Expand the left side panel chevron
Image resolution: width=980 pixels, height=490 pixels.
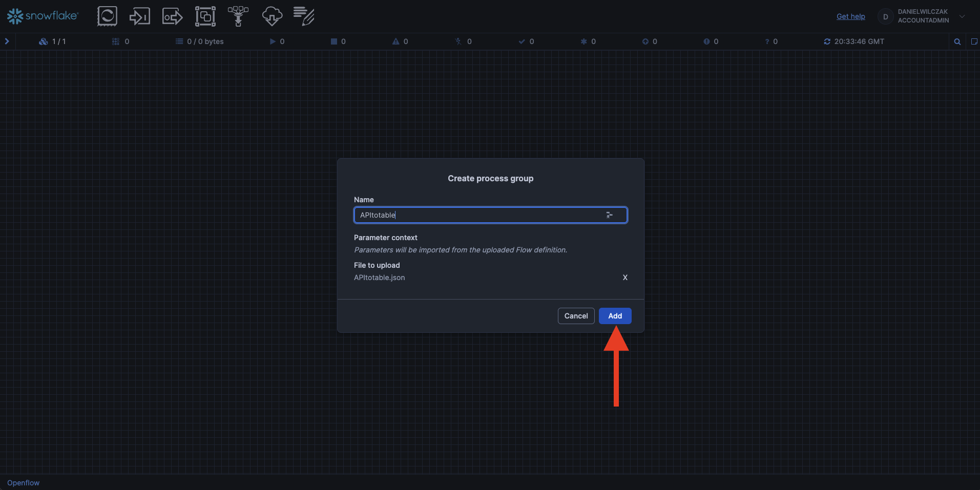point(7,41)
